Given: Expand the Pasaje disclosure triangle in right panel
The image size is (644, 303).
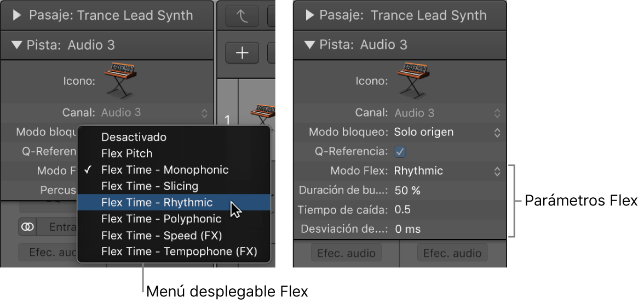Looking at the screenshot, I should [x=310, y=16].
